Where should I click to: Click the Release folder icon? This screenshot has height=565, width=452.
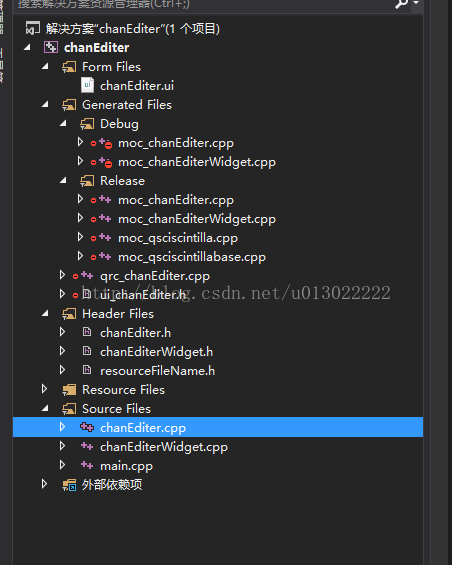[x=87, y=181]
